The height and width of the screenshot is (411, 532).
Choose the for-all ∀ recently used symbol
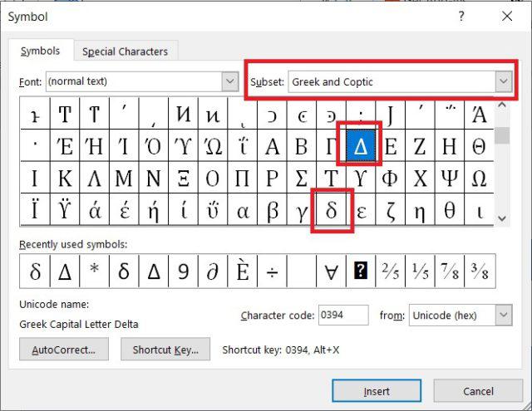coord(331,271)
